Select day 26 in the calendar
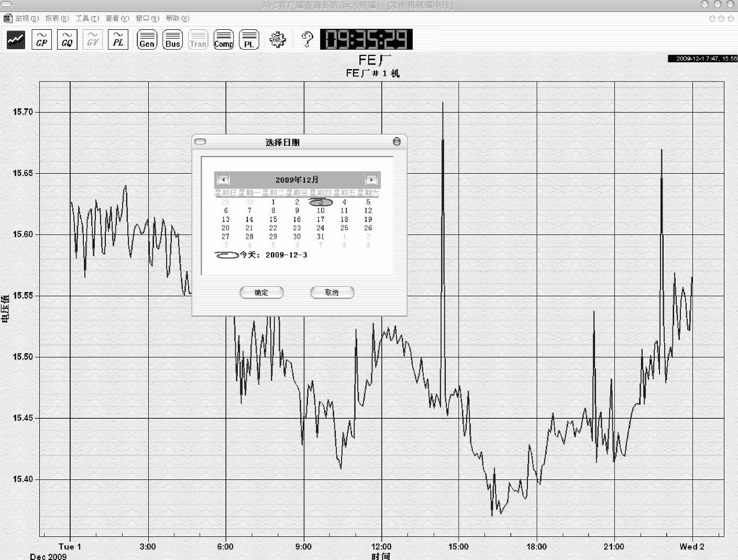This screenshot has width=738, height=560. click(368, 228)
